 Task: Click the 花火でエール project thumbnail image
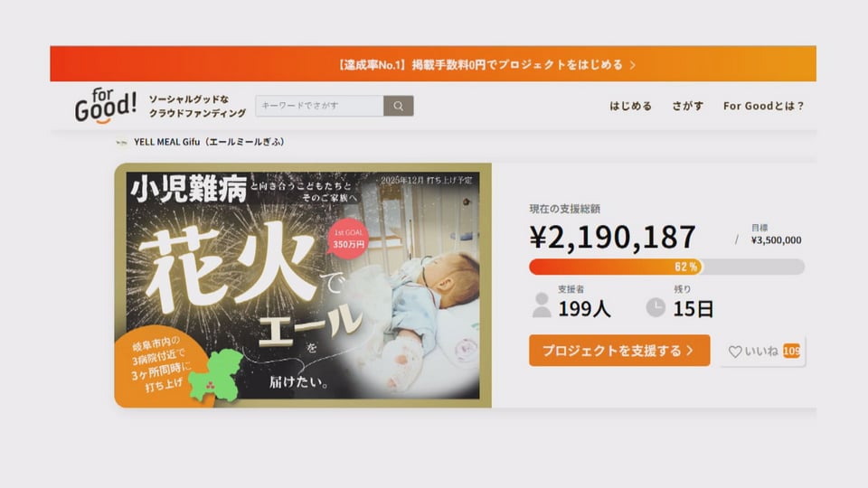click(303, 286)
